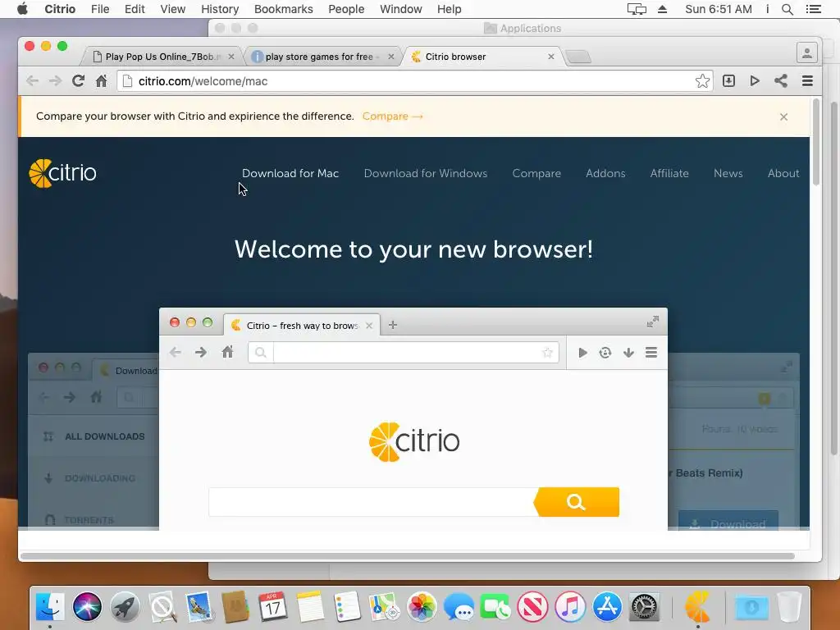The width and height of the screenshot is (840, 630).
Task: Close the Citrio browser tab
Action: 550,57
